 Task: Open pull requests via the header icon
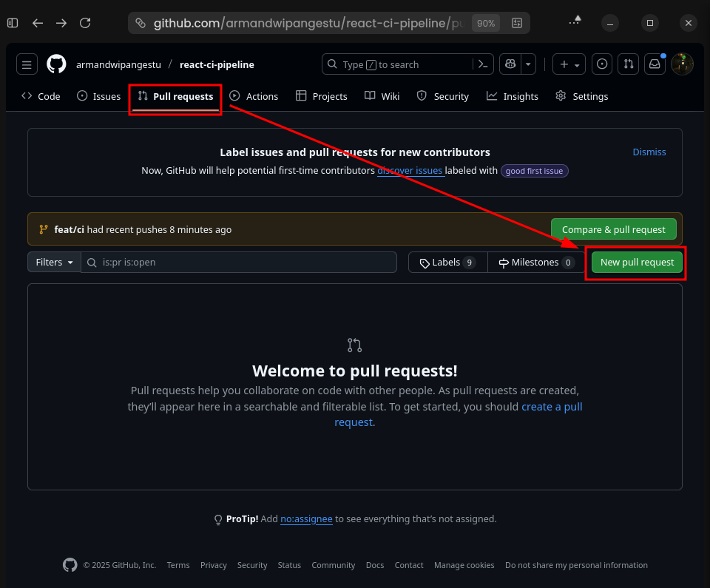click(628, 64)
